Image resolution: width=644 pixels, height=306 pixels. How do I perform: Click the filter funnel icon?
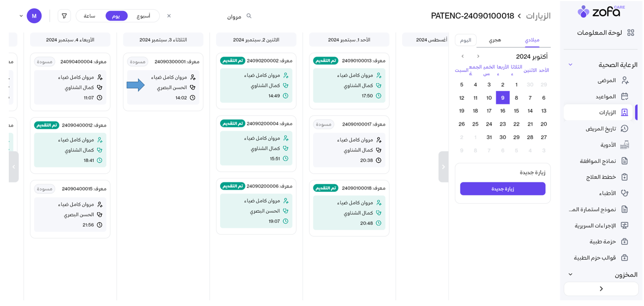64,16
